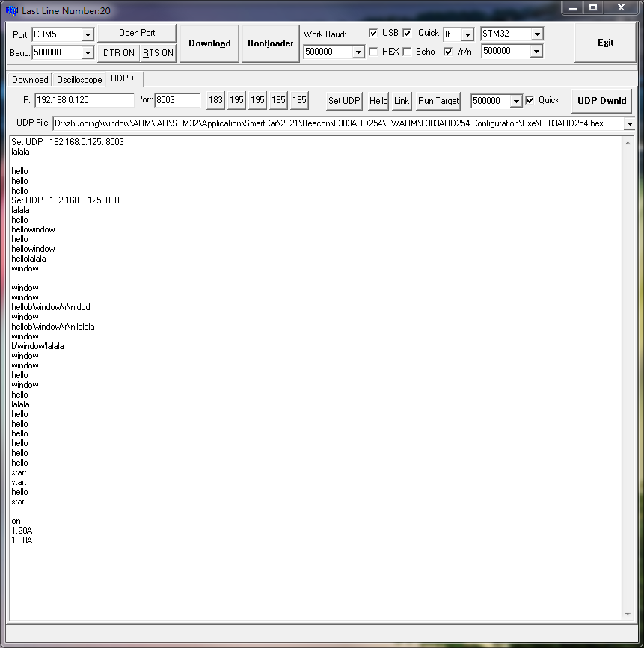Click the Open Port button

pyautogui.click(x=137, y=33)
